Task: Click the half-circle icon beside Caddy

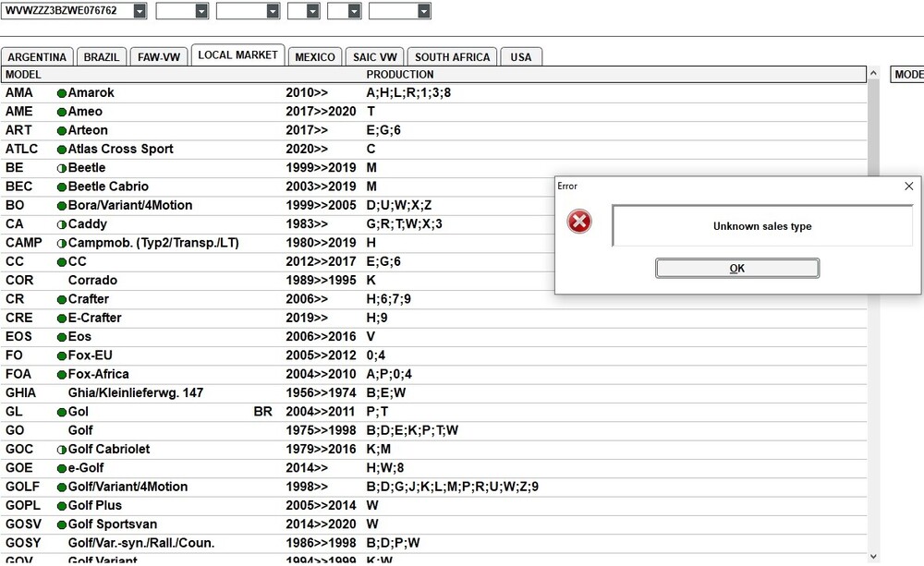Action: click(62, 224)
